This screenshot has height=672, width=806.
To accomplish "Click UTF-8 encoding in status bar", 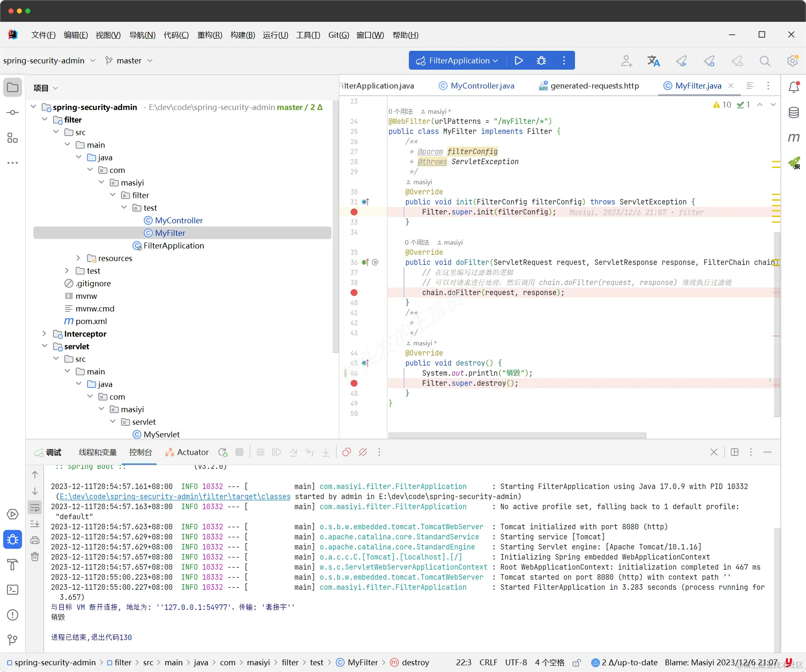I will 516,663.
